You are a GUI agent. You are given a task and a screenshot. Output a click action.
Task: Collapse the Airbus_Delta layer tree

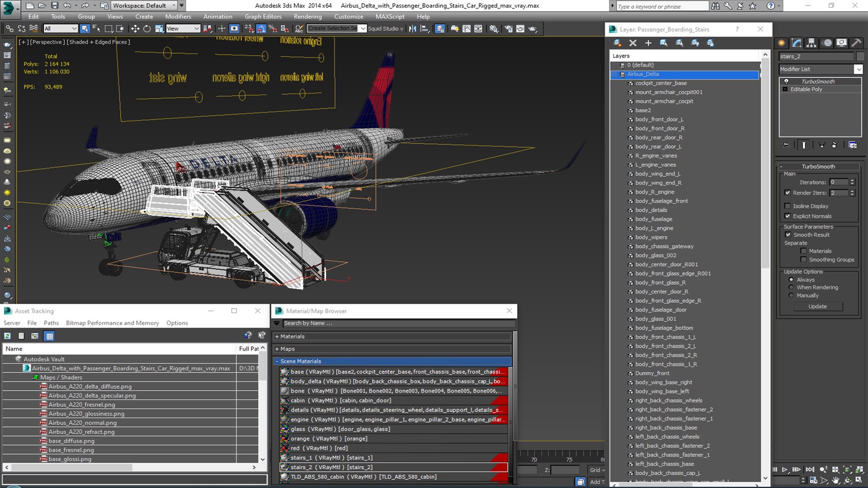click(x=614, y=74)
